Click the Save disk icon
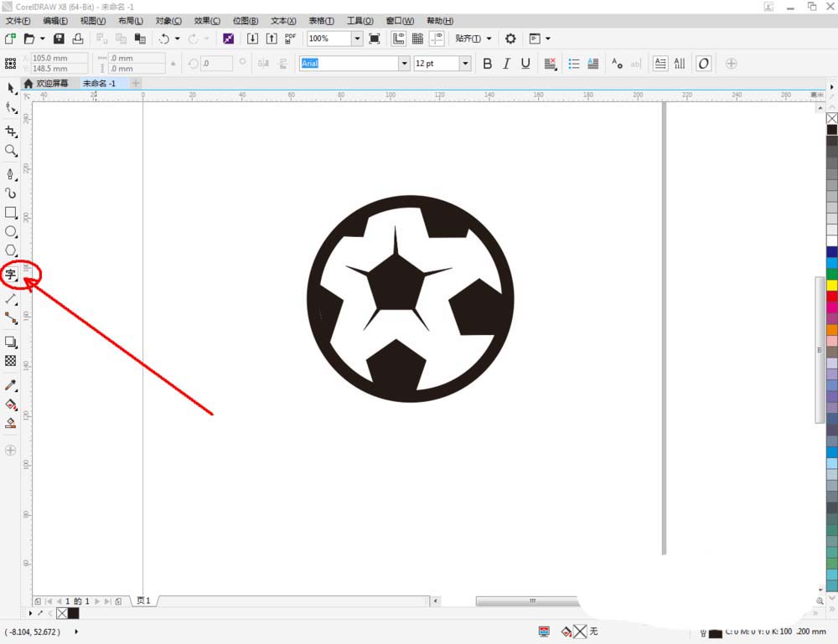Viewport: 838px width, 644px height. pyautogui.click(x=59, y=39)
